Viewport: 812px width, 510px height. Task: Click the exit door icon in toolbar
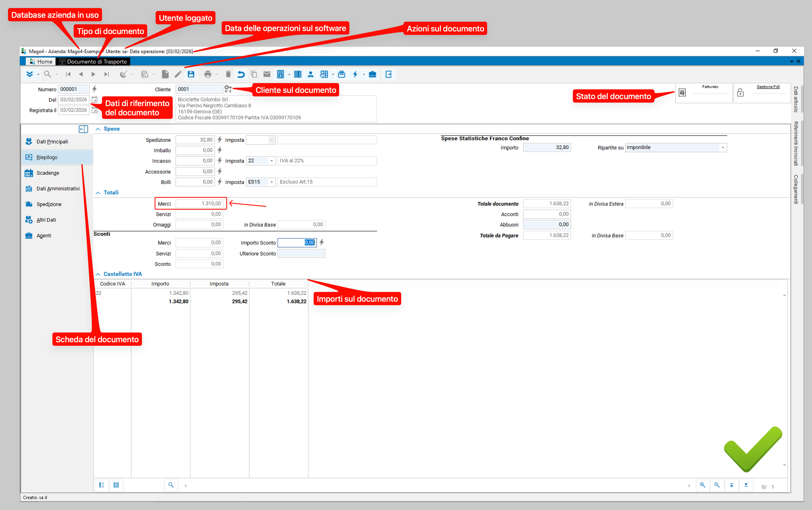click(x=389, y=74)
